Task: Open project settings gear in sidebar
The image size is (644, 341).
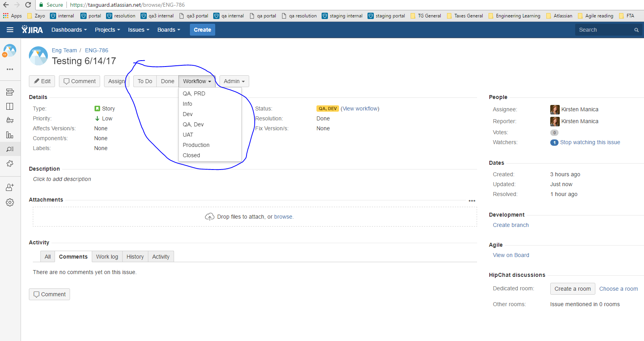Action: 10,202
